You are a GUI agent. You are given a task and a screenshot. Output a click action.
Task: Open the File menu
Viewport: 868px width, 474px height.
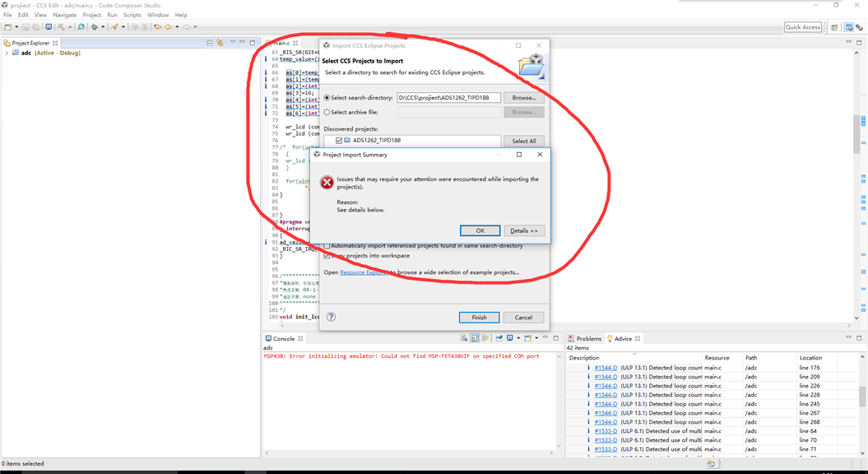[7, 15]
